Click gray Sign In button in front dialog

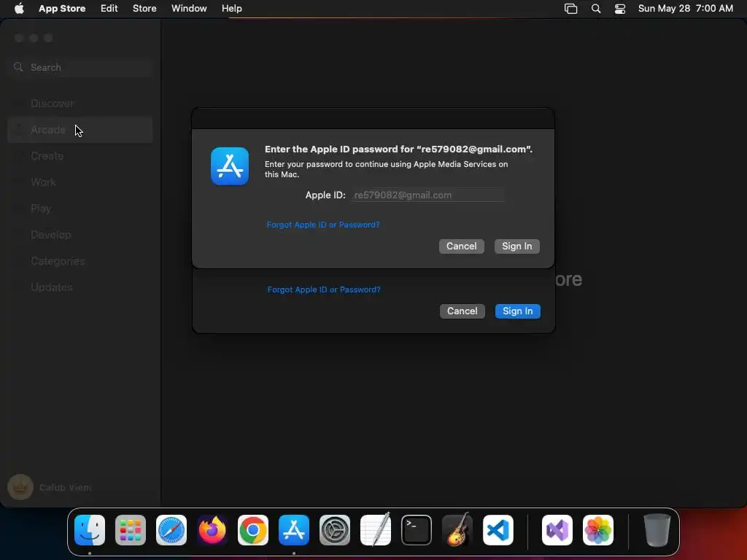[517, 246]
